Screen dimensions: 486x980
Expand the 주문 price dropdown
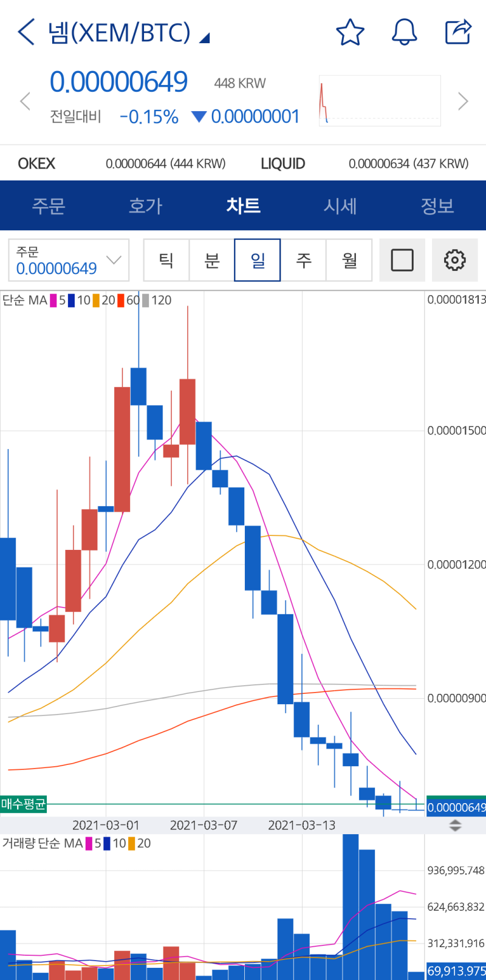coord(69,260)
